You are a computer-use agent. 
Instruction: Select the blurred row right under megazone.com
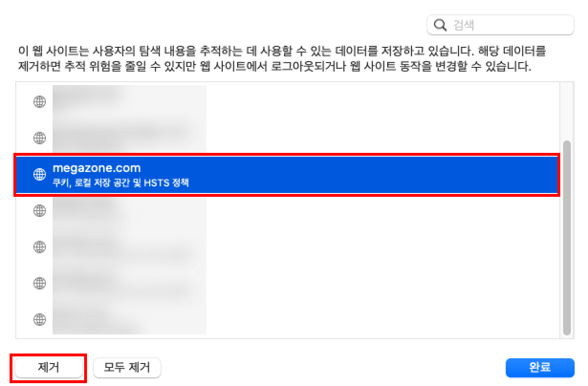287,211
